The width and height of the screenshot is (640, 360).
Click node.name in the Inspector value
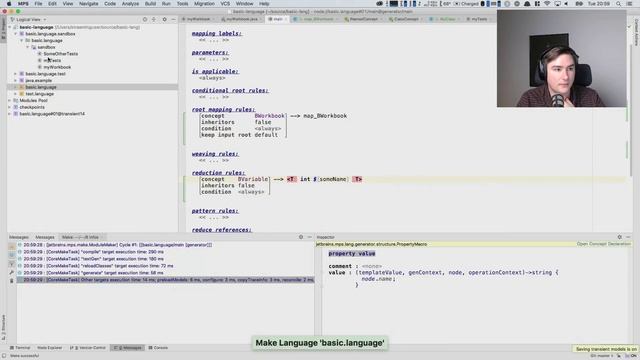pos(378,279)
